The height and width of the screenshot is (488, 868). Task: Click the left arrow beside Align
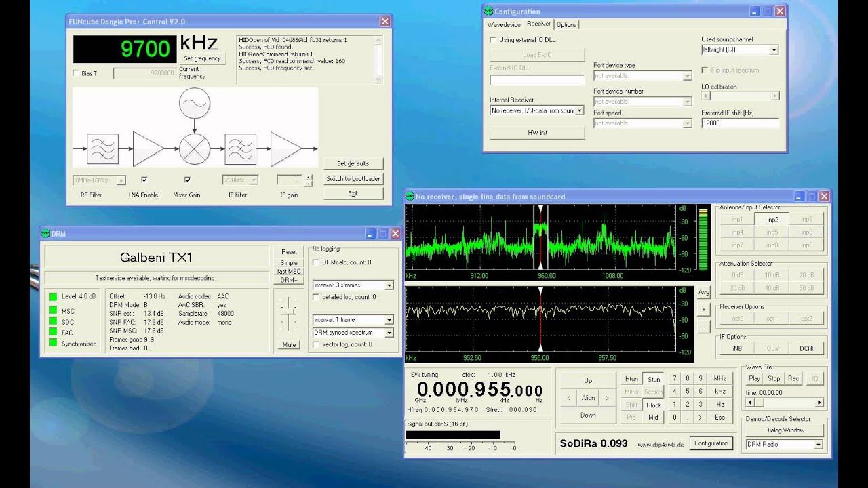(568, 398)
